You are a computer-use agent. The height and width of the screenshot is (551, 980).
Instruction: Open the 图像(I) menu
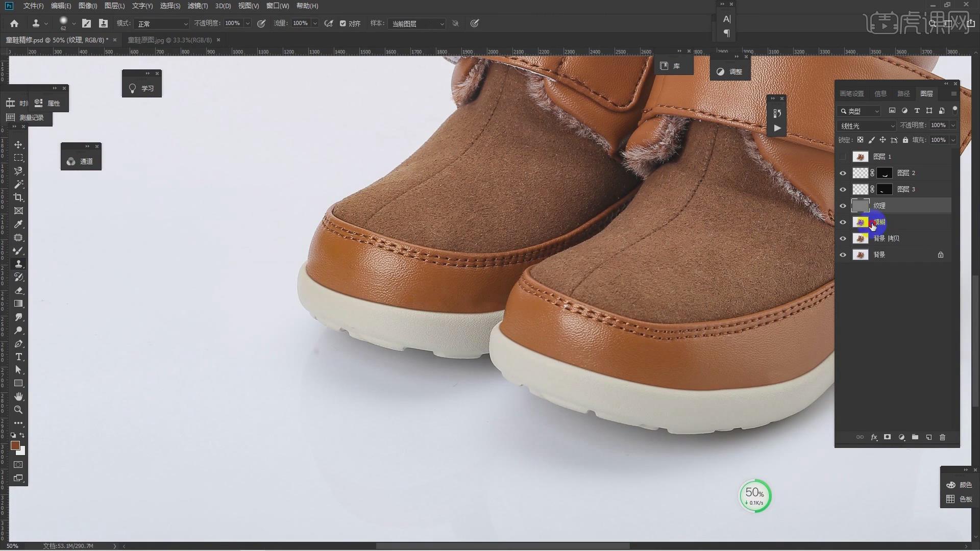click(88, 6)
